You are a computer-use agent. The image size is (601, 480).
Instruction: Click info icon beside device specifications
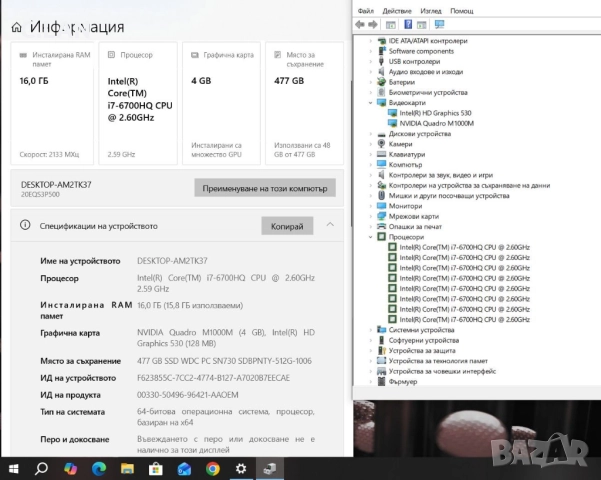click(25, 225)
